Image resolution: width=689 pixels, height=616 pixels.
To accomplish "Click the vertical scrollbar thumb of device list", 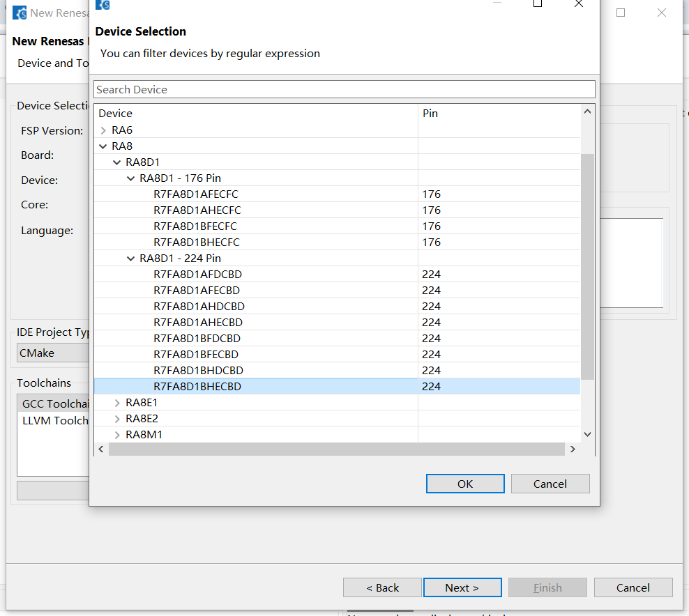I will [x=587, y=266].
